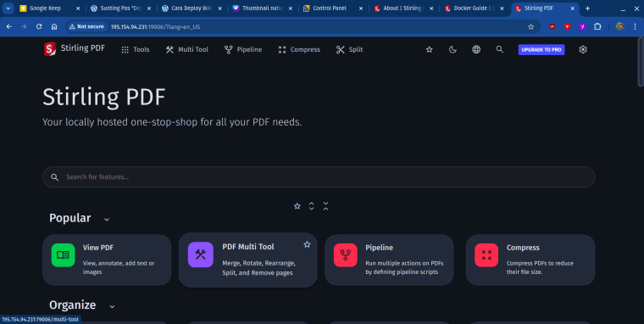Favorite PDF Multi Tool with its star
This screenshot has width=644, height=324.
coord(307,244)
